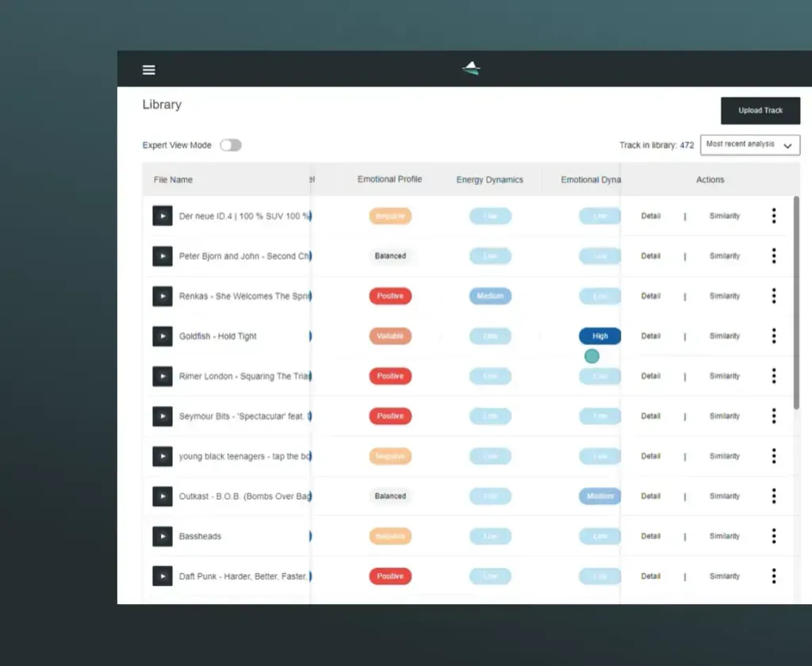Click the Upload Track button
This screenshot has height=666, width=812.
(x=760, y=110)
